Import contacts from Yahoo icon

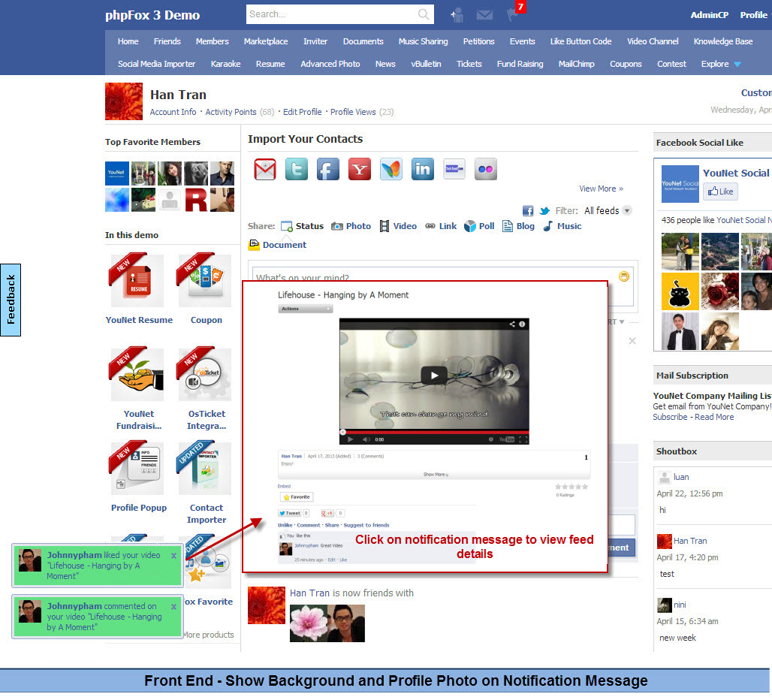360,169
